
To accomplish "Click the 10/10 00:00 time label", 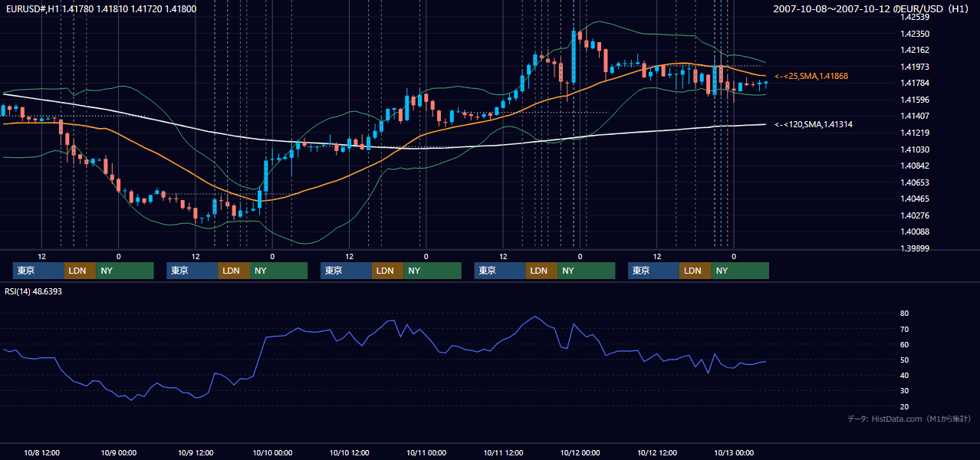I will [x=272, y=452].
